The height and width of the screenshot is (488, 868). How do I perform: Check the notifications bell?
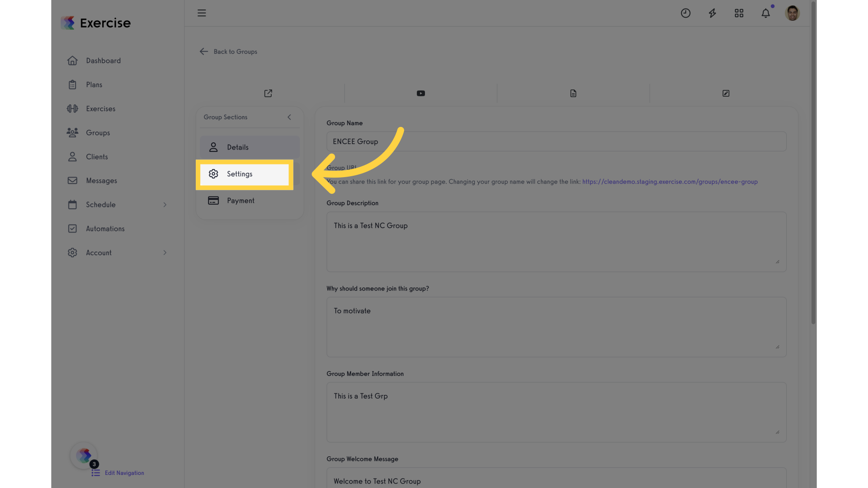[x=765, y=13]
